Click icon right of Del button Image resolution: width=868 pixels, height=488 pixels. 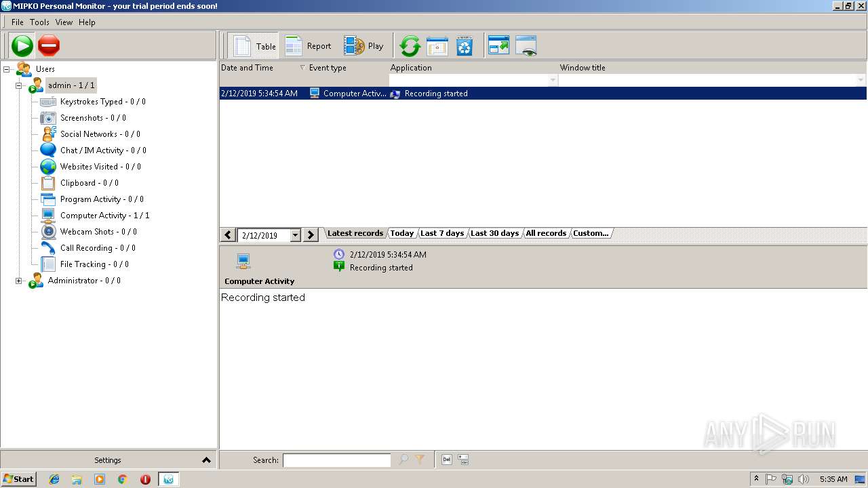tap(464, 460)
